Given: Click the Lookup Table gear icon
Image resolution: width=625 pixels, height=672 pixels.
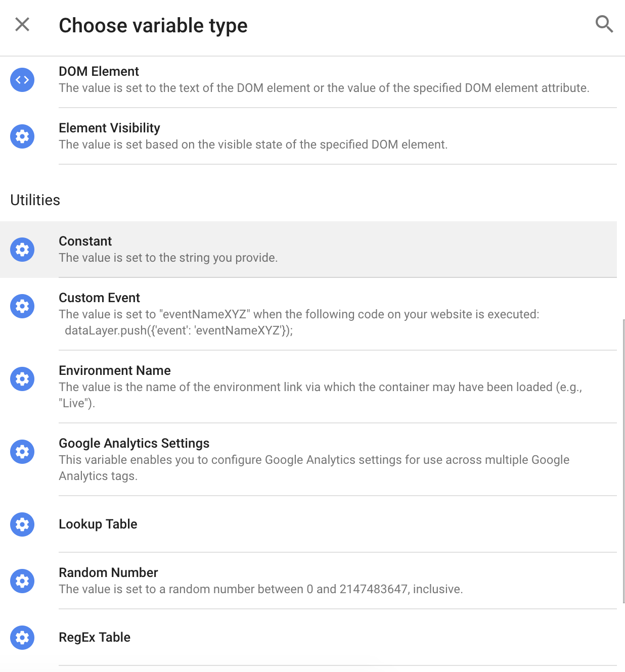Looking at the screenshot, I should (22, 524).
